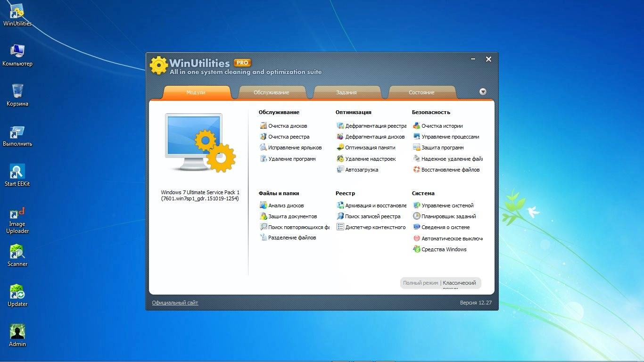
Task: Open the Средства Windows icon
Action: (x=417, y=249)
